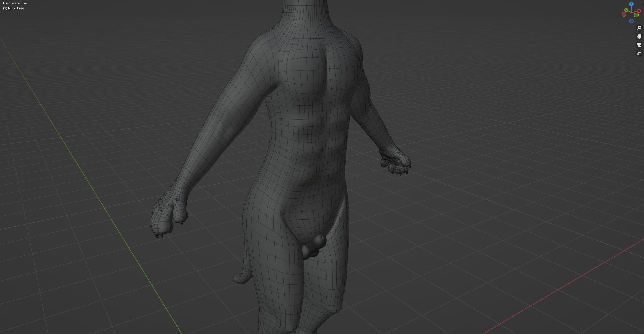Click the hand pan view icon
The image size is (644, 334).
coord(639,36)
